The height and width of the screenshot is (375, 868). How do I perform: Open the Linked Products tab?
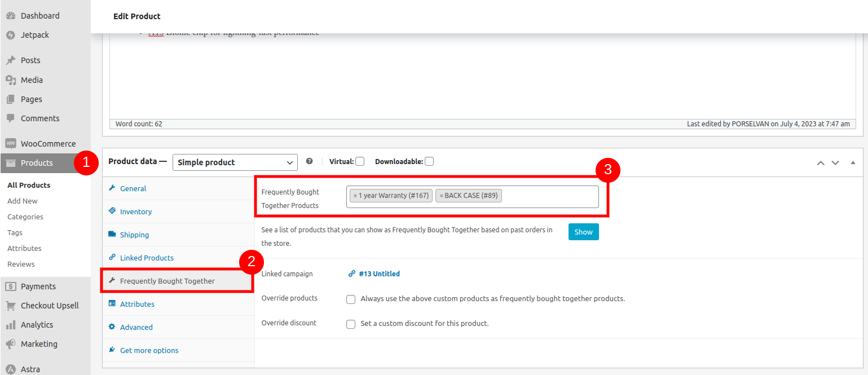point(147,258)
